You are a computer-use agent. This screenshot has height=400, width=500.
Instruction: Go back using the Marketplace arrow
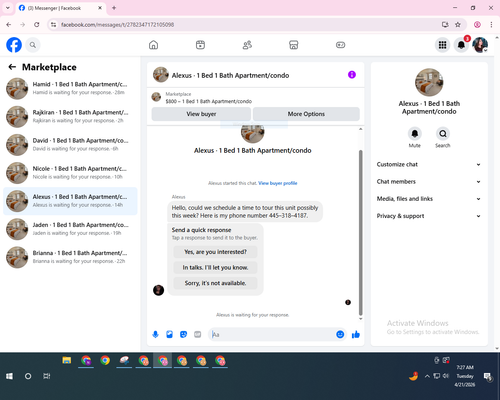[12, 67]
